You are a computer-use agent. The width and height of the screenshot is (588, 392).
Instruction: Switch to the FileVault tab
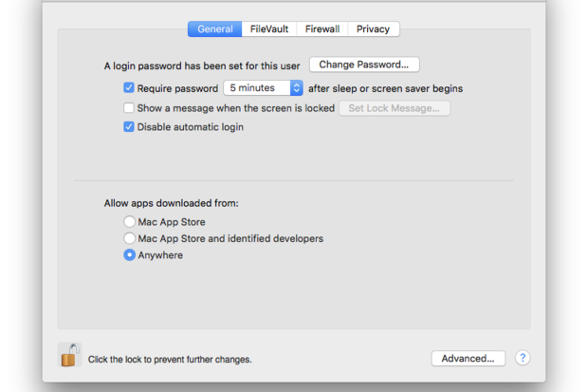click(269, 28)
